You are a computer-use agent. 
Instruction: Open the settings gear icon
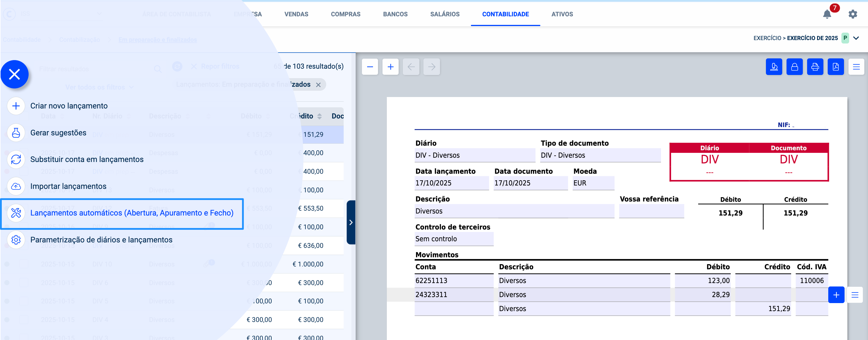point(853,14)
